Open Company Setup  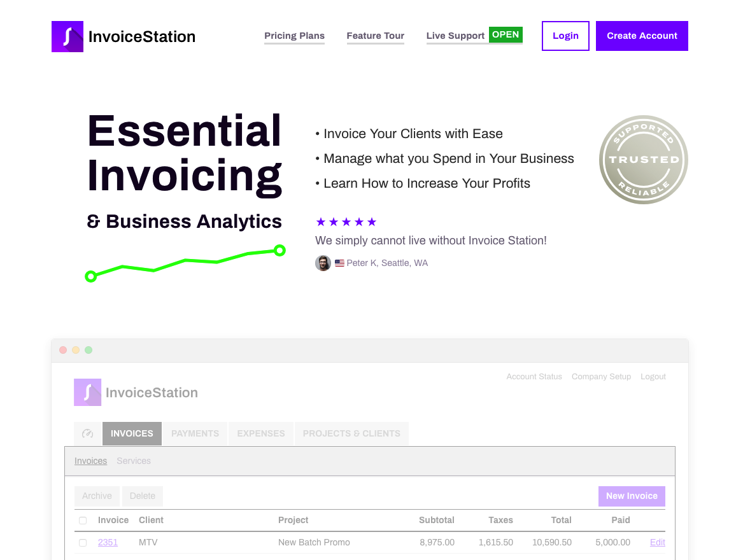601,376
